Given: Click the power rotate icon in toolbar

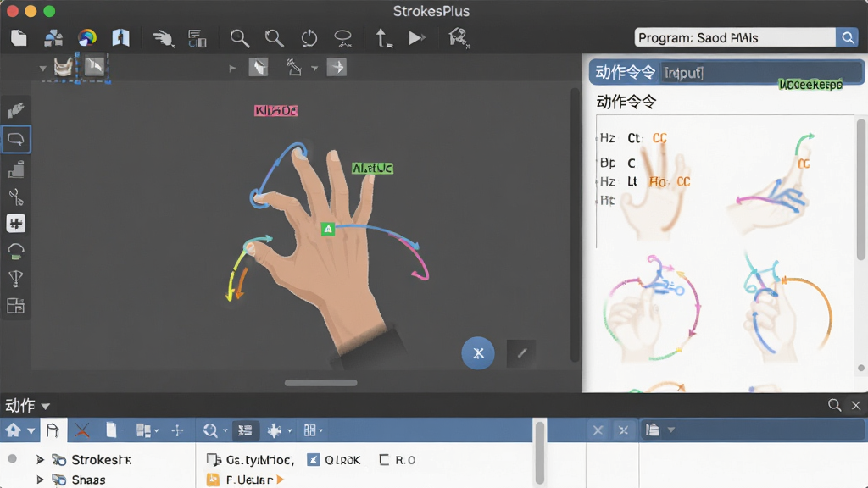Looking at the screenshot, I should [x=309, y=38].
